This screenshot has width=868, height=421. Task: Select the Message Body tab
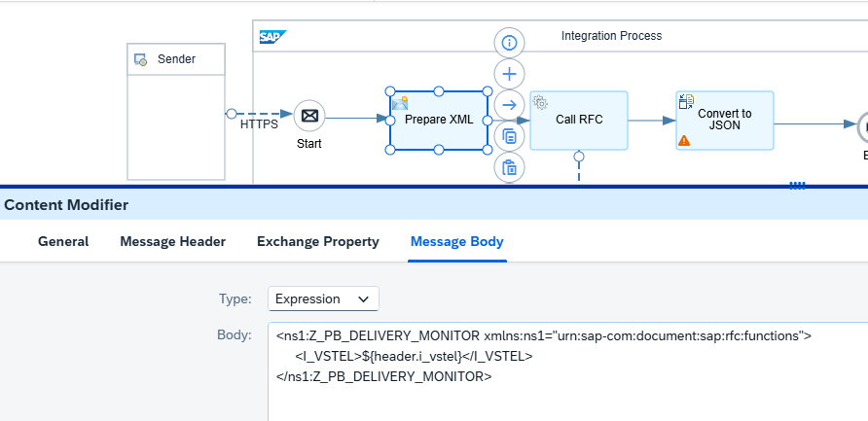point(457,242)
